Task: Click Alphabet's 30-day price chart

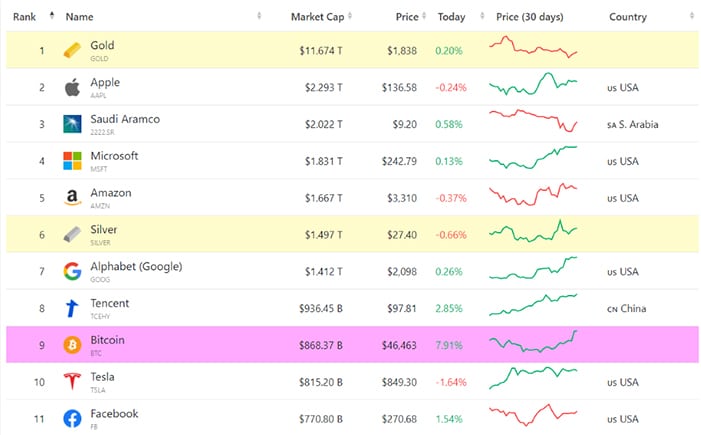Action: [x=533, y=268]
